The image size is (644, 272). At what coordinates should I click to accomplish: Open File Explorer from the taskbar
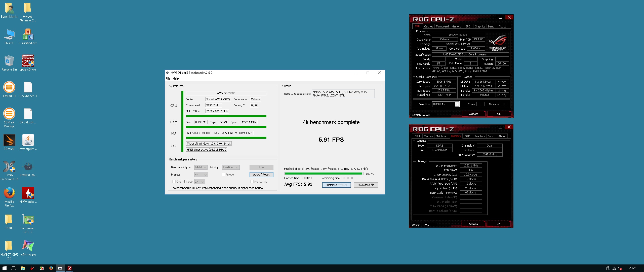tap(23, 268)
